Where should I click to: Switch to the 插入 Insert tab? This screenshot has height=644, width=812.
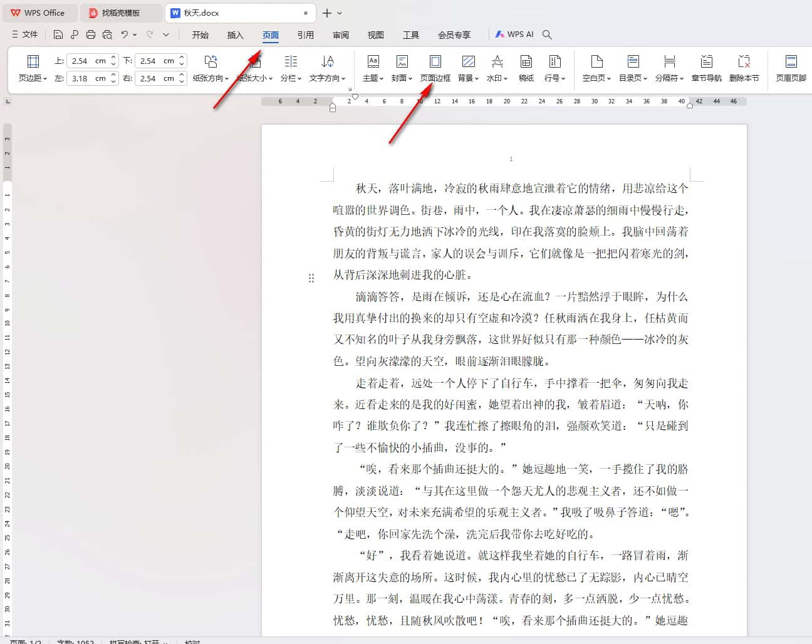236,35
